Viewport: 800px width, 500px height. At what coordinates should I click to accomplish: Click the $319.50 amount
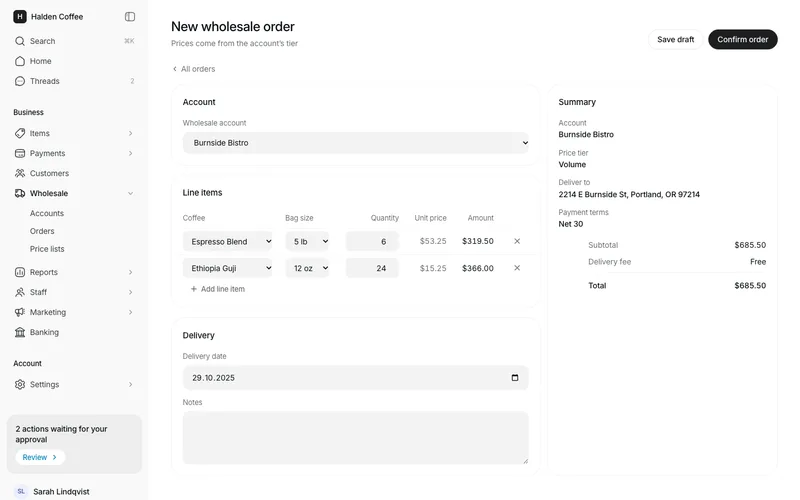(x=478, y=241)
